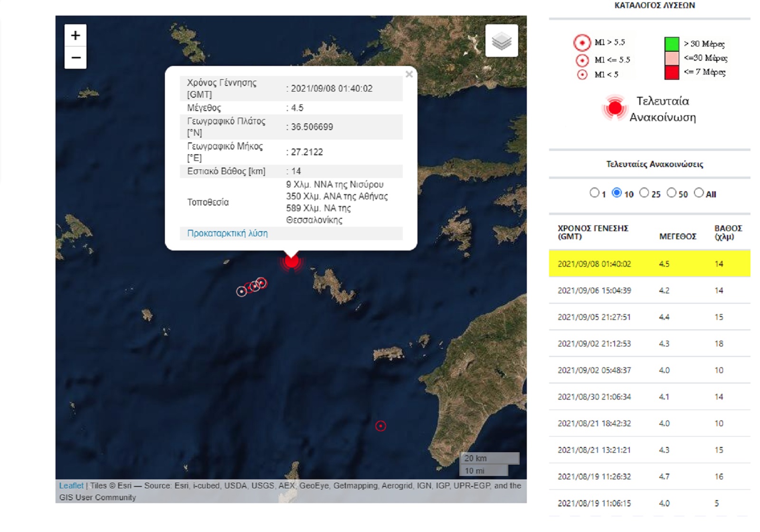Click the leftmost marker in the earthquake cluster
Screen dimensions: 760x532
241,291
